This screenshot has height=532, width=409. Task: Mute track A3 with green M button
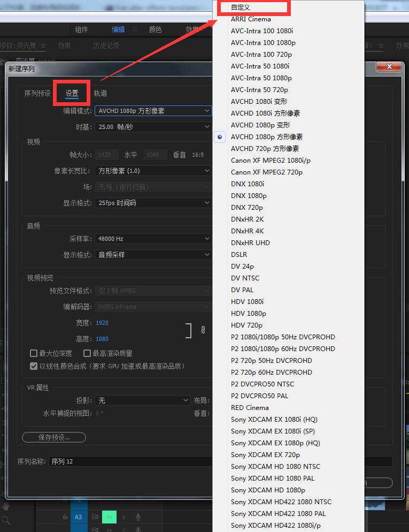point(109,517)
